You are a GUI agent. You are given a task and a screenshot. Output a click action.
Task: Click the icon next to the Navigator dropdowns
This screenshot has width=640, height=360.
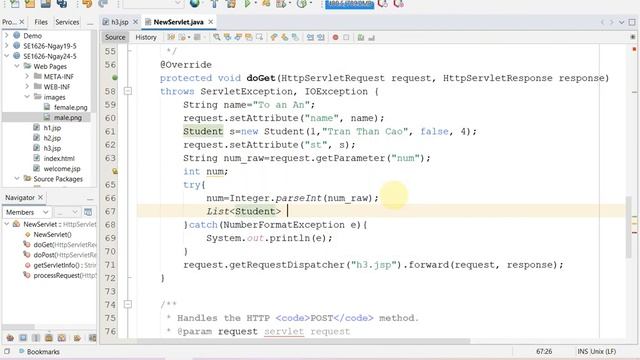pos(88,212)
